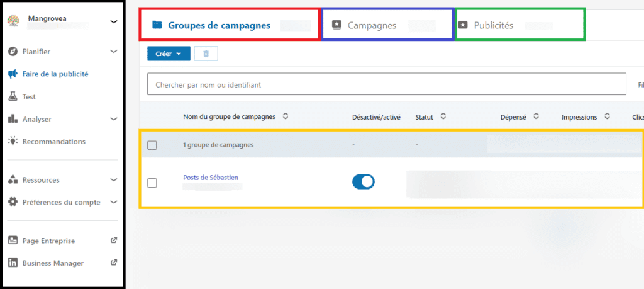Expand the Préférences du compte chevron
Image resolution: width=644 pixels, height=289 pixels.
click(x=114, y=202)
